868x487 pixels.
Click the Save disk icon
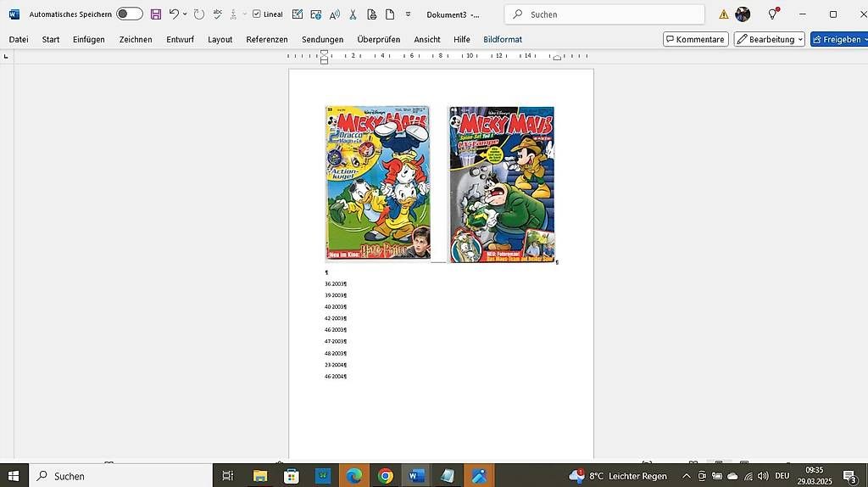[x=156, y=14]
